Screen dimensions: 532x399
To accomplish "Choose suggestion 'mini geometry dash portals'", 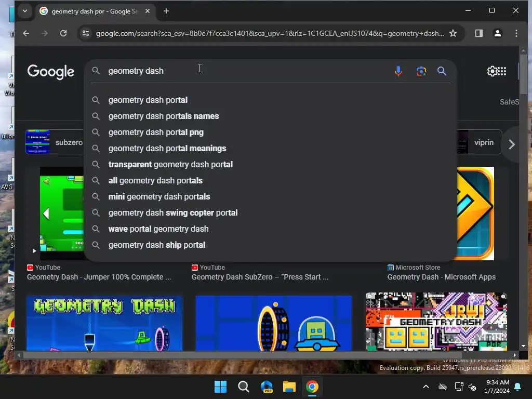I will [x=270, y=197].
